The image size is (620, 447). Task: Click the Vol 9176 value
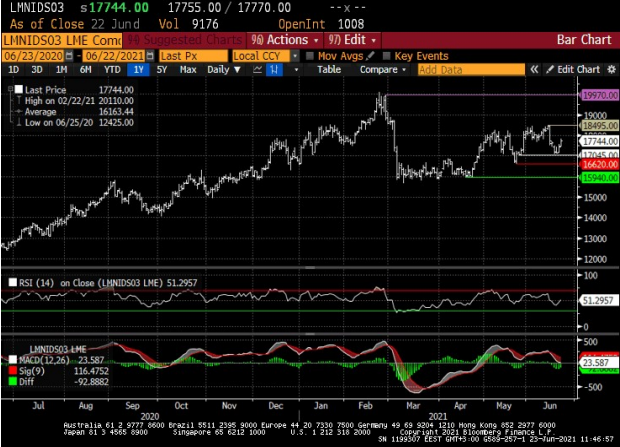[205, 24]
